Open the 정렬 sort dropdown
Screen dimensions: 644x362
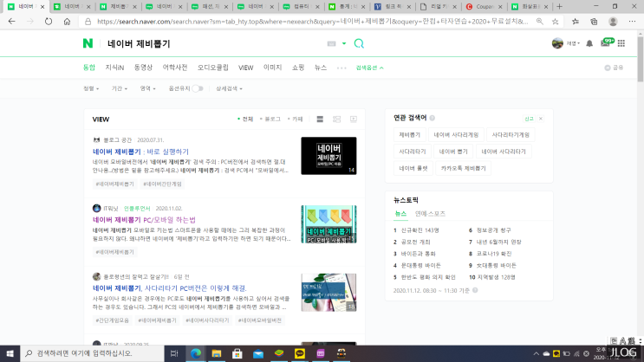click(x=91, y=88)
